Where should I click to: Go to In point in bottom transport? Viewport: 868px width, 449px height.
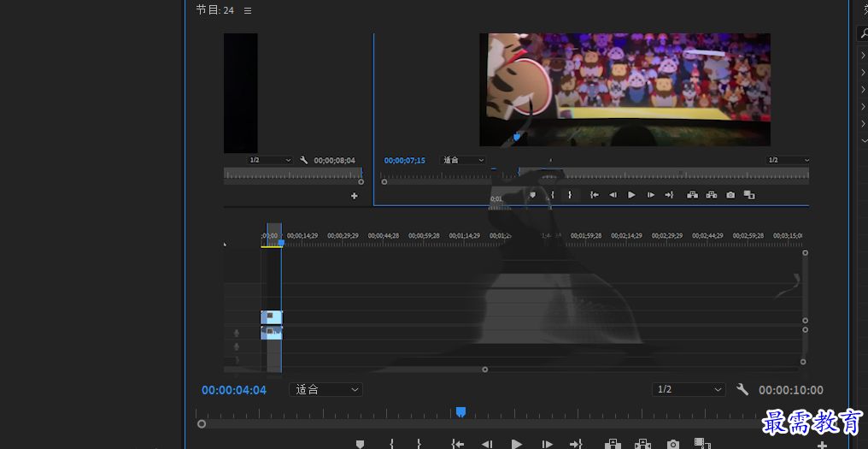tap(457, 444)
